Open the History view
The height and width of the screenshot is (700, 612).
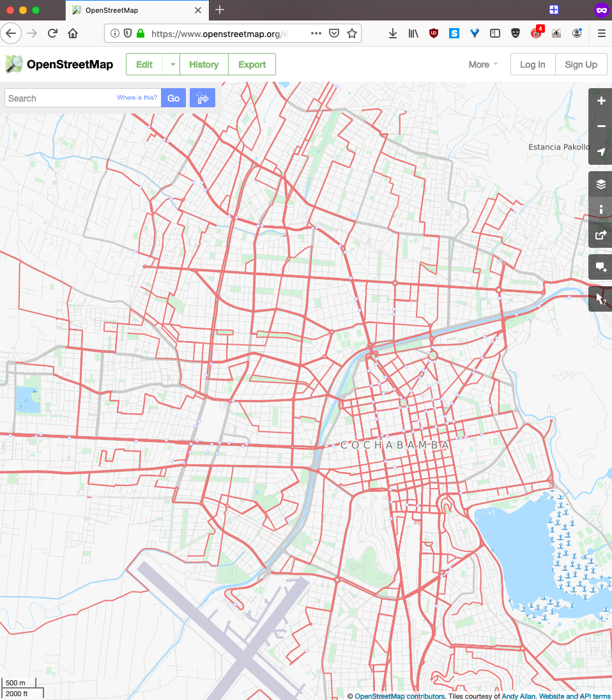coord(204,65)
